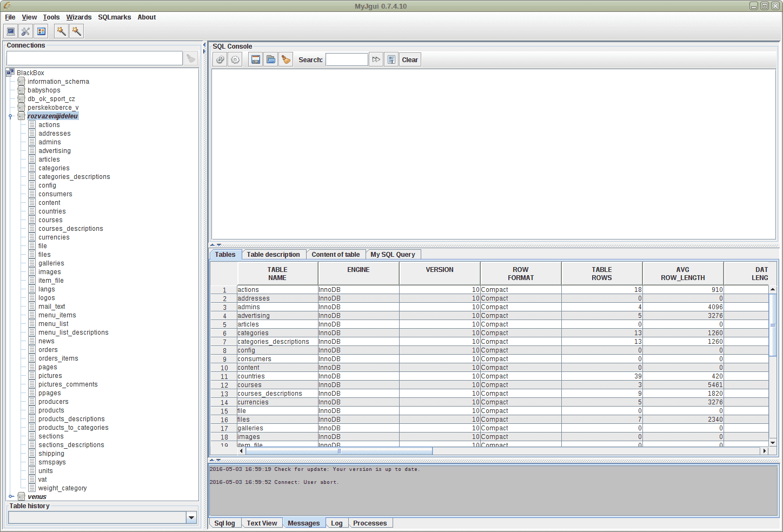783x532 pixels.
Task: Switch to the Text View tab
Action: point(262,523)
